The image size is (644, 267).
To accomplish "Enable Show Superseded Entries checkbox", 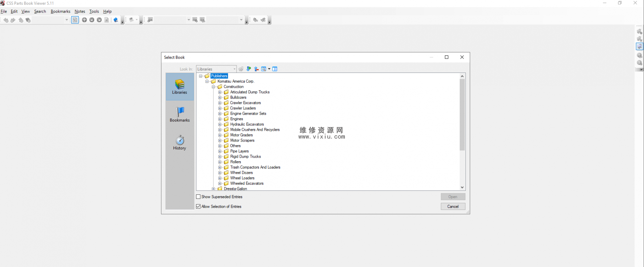I will [198, 197].
